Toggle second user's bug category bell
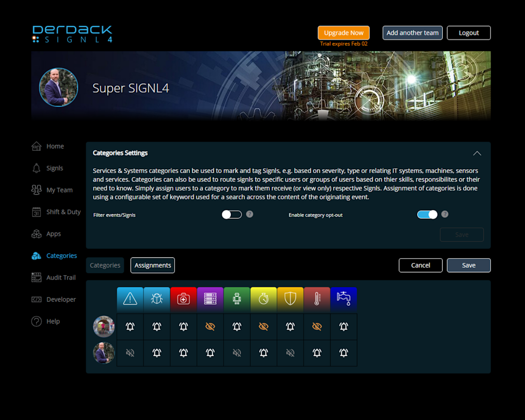 (157, 353)
